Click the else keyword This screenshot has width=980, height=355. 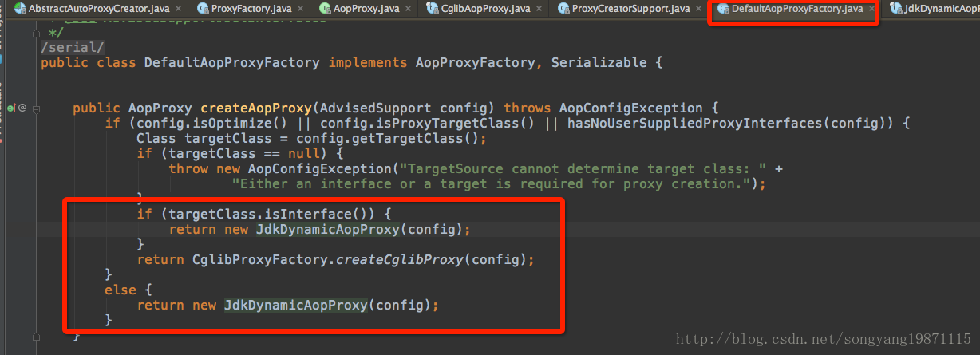(x=121, y=290)
